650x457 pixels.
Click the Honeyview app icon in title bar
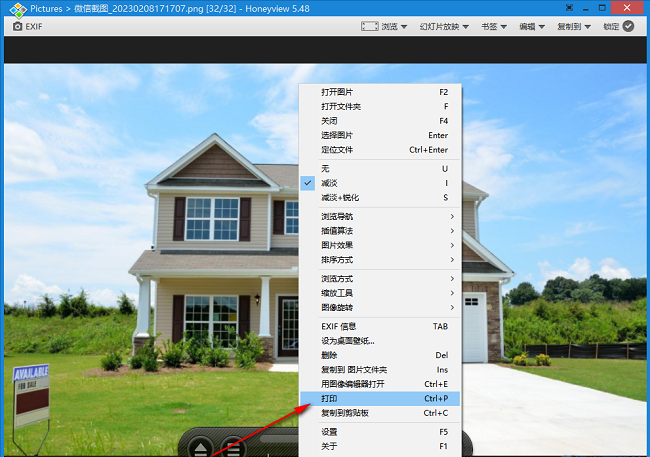click(15, 8)
